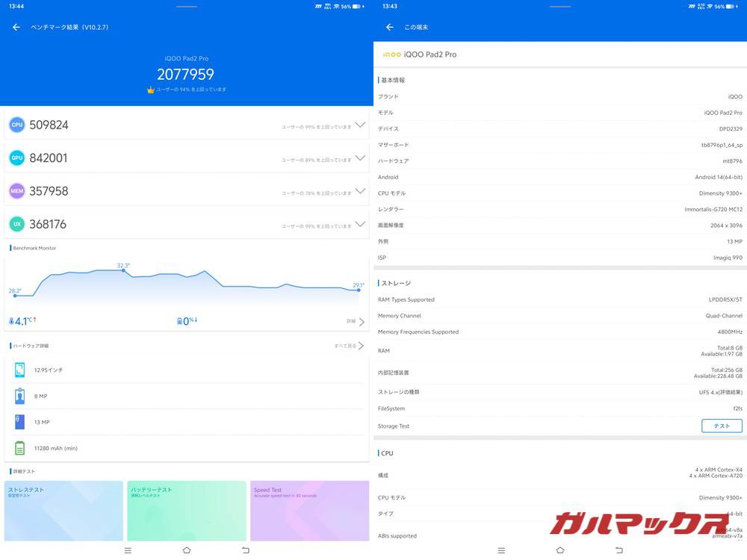
Task: Open the Speed Test tile
Action: tap(309, 512)
